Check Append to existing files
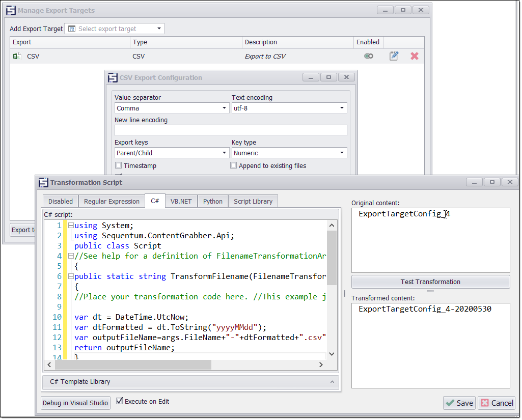Viewport: 522px width, 420px height. point(234,165)
